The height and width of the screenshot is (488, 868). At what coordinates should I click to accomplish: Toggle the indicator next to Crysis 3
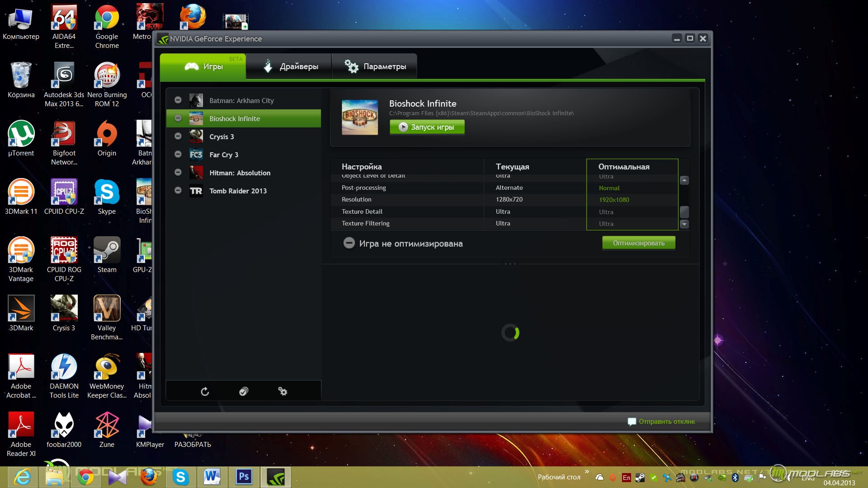click(177, 136)
